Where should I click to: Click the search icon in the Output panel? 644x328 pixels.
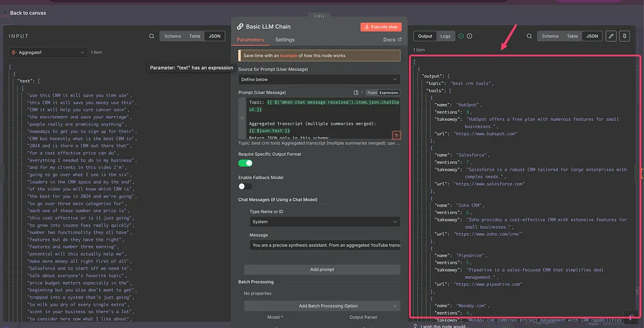529,36
